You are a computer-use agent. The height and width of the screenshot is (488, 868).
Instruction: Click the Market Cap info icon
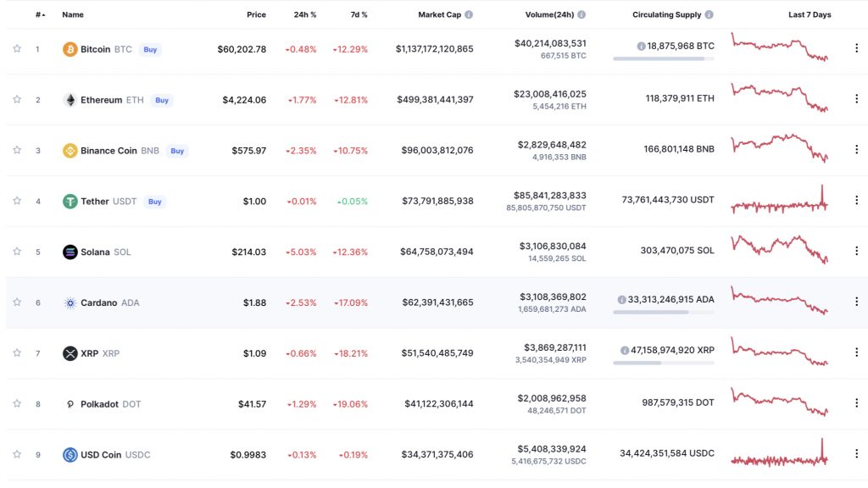469,14
